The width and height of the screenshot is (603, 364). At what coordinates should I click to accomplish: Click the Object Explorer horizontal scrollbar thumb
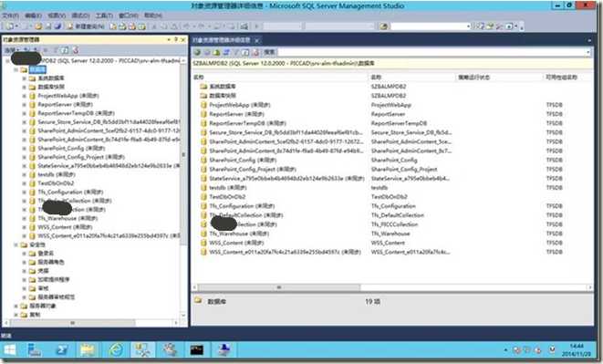click(x=72, y=322)
